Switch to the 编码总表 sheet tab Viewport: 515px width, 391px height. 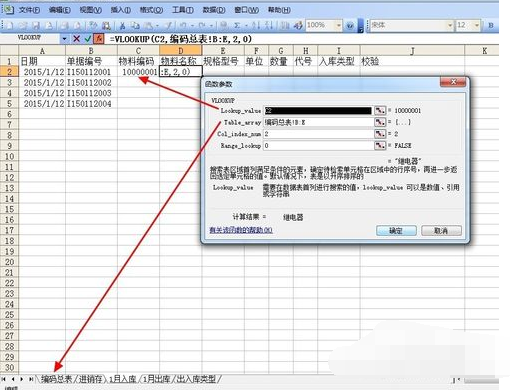[x=56, y=379]
